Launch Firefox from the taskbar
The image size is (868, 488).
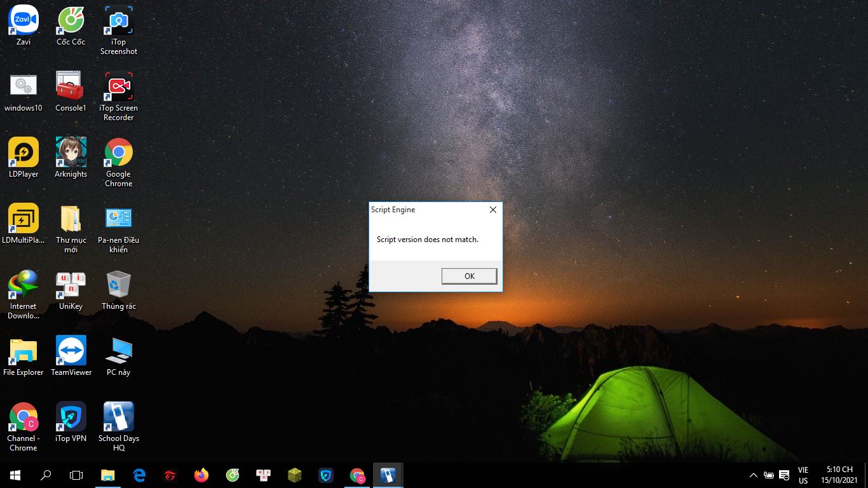coord(201,475)
